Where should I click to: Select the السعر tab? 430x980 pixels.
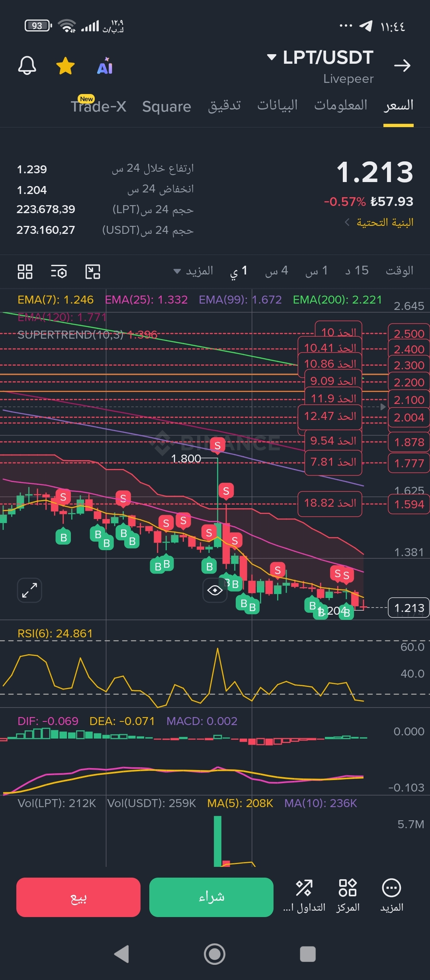tap(399, 105)
